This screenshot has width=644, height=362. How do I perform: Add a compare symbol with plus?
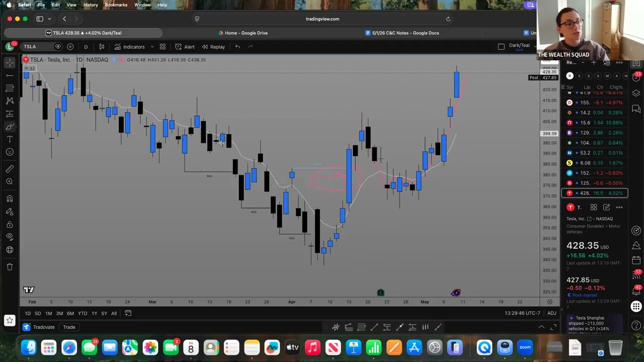(x=70, y=47)
